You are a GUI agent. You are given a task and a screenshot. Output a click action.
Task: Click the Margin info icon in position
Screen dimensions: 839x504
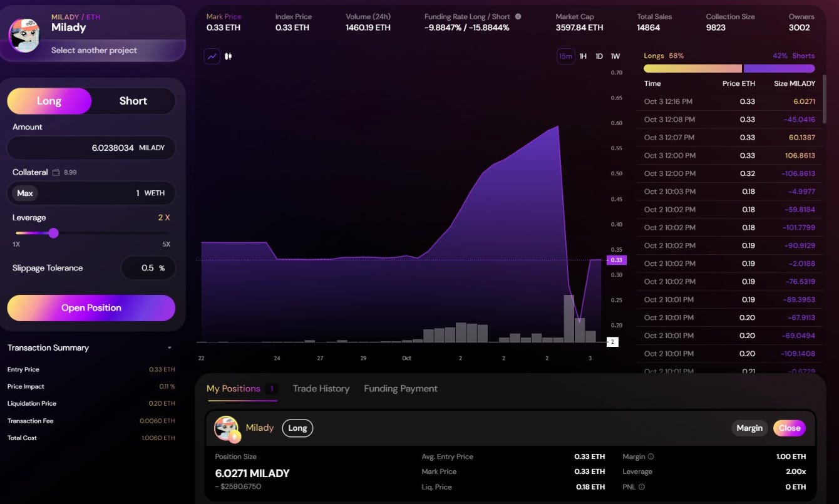(651, 456)
